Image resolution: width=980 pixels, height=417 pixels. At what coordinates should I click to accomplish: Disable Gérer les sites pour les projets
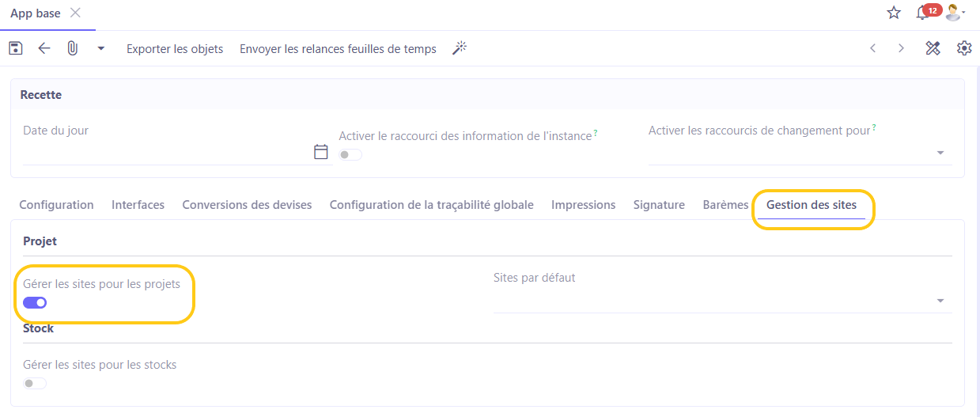(35, 302)
